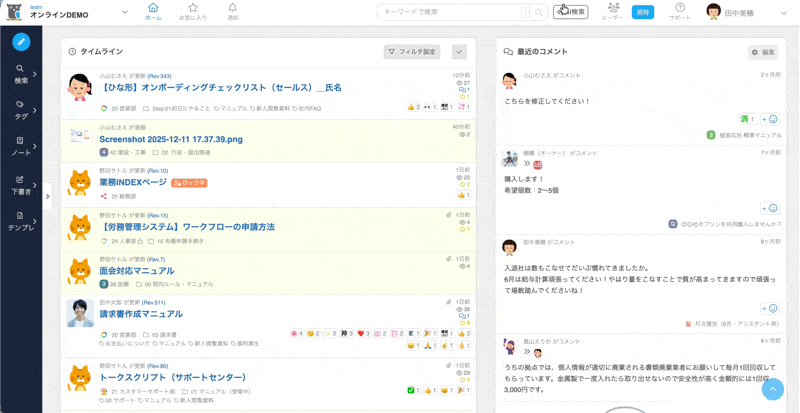800x413 pixels.
Task: Toggle the 済 reaction on first comment
Action: (746, 119)
